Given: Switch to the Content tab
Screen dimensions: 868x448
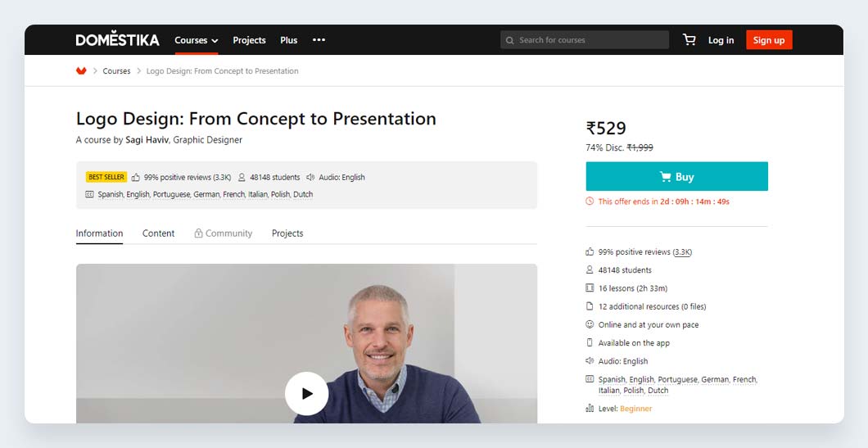Looking at the screenshot, I should click(158, 233).
